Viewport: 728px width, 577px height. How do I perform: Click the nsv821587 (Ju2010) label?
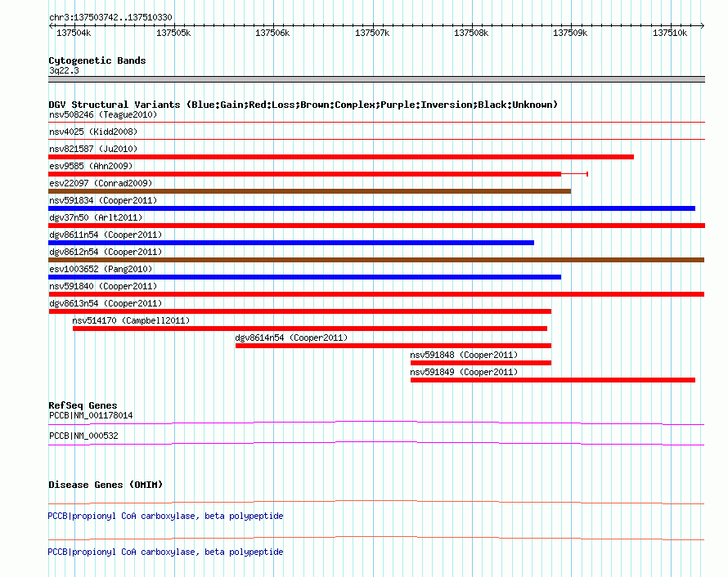93,149
